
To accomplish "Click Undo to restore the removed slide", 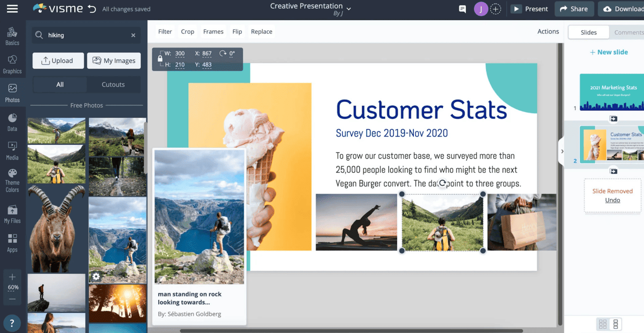I will tap(612, 200).
